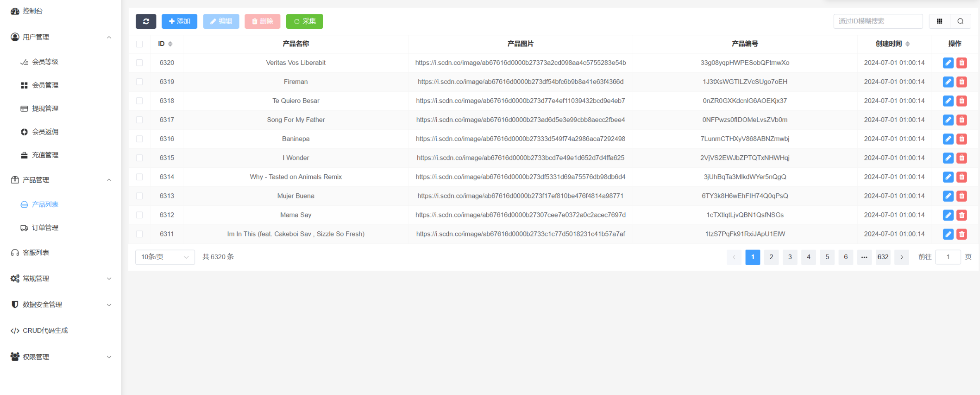Open the column display grid icon
This screenshot has height=395, width=980.
tap(939, 21)
